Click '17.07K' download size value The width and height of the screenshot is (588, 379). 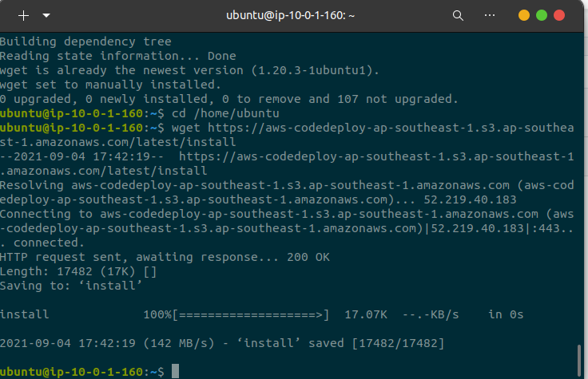pyautogui.click(x=366, y=314)
